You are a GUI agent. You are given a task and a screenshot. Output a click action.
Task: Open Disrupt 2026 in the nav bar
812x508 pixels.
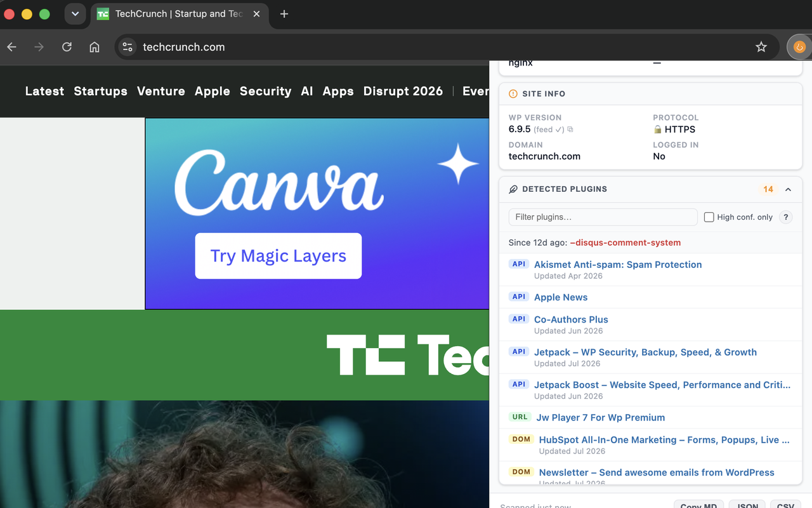(403, 91)
